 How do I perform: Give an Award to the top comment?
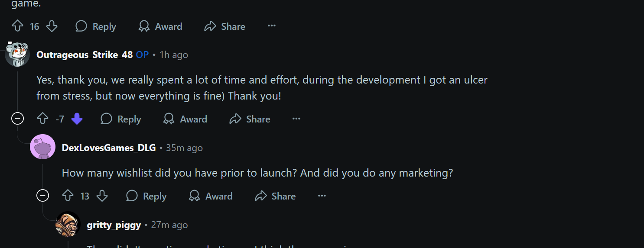[160, 26]
